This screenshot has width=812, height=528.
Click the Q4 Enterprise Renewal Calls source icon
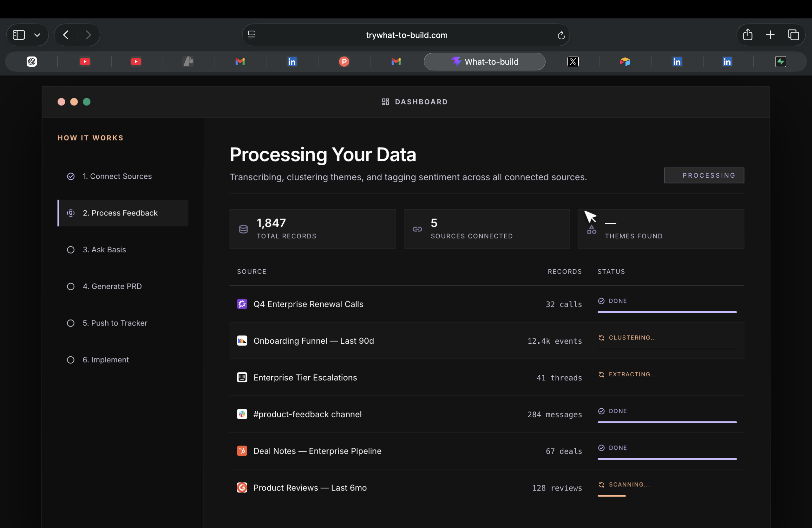(x=242, y=304)
